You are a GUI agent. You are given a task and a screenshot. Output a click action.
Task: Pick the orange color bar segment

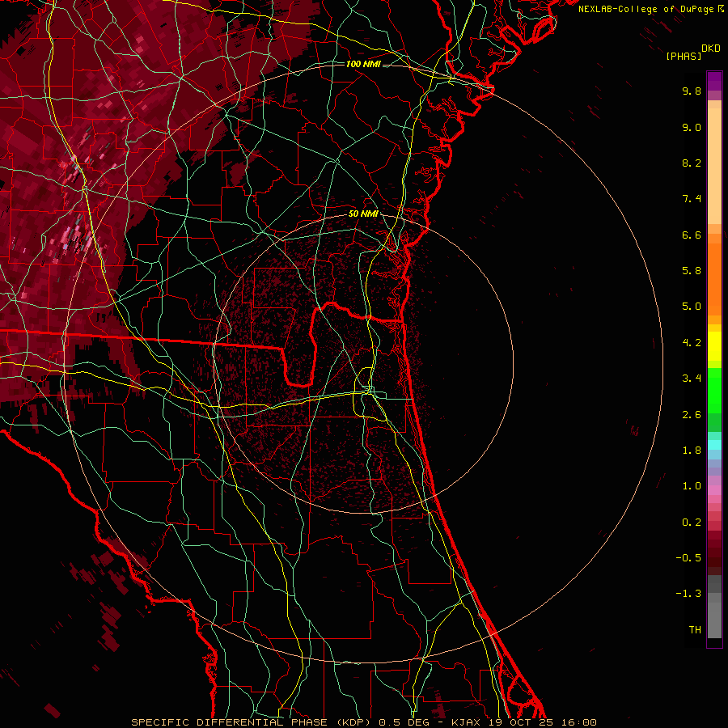point(714,280)
